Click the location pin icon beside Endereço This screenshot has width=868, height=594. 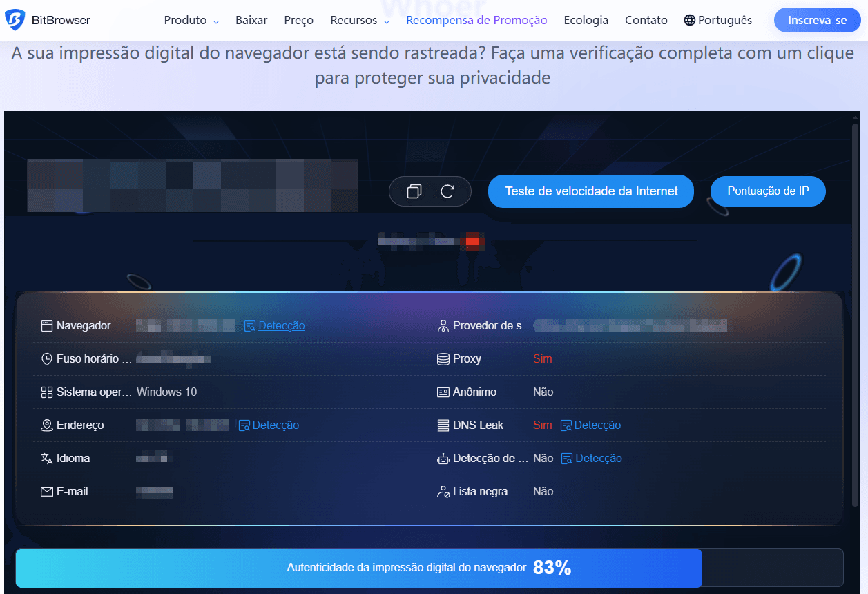[x=47, y=425]
